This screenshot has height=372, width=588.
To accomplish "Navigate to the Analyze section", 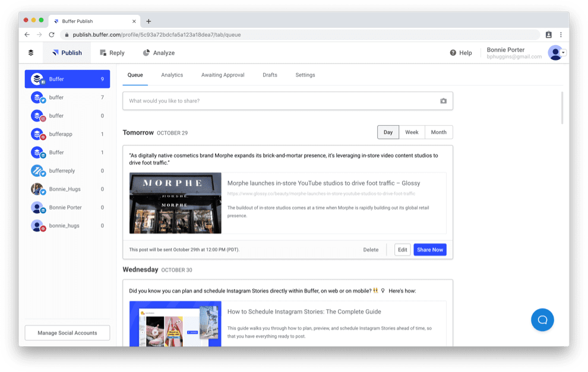I will tap(158, 53).
